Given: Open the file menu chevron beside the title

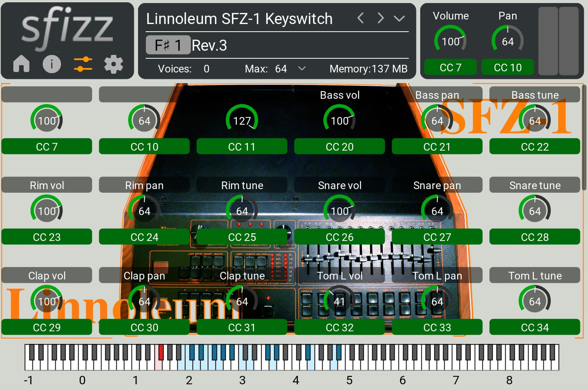Looking at the screenshot, I should tap(399, 18).
